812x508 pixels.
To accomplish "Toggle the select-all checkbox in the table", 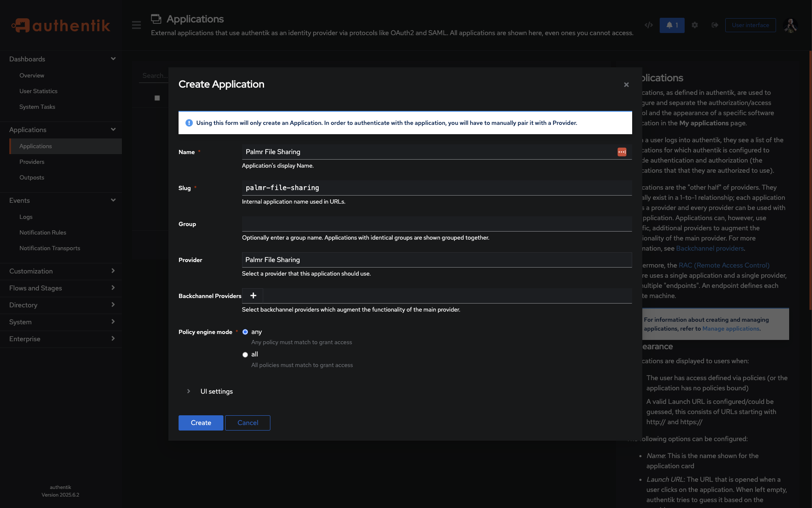I will point(157,98).
